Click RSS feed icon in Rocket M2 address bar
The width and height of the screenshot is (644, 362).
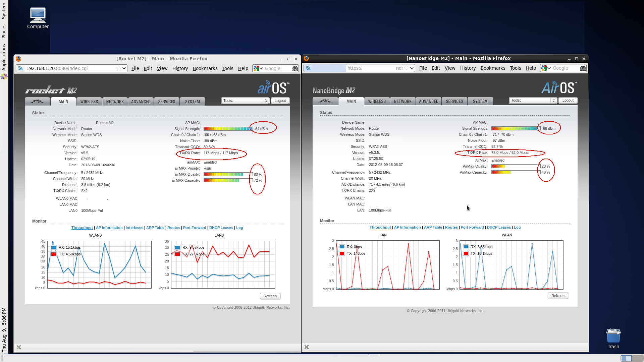pyautogui.click(x=20, y=68)
